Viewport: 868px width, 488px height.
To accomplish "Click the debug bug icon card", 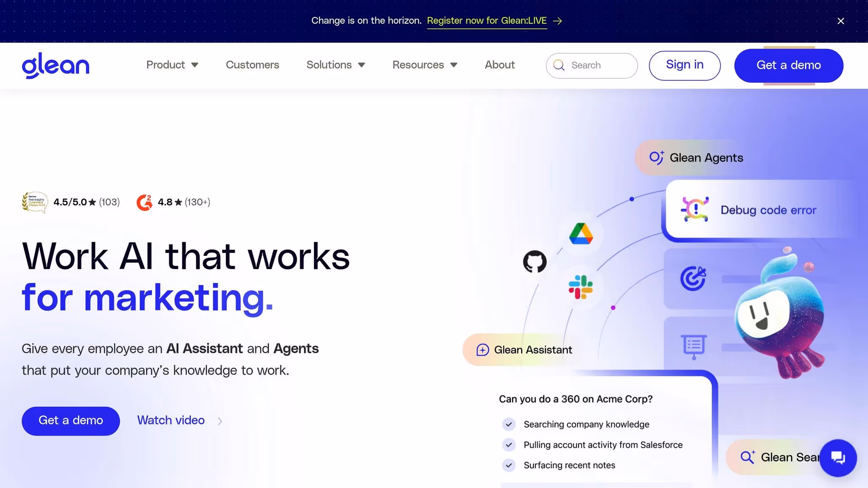I will click(x=695, y=209).
